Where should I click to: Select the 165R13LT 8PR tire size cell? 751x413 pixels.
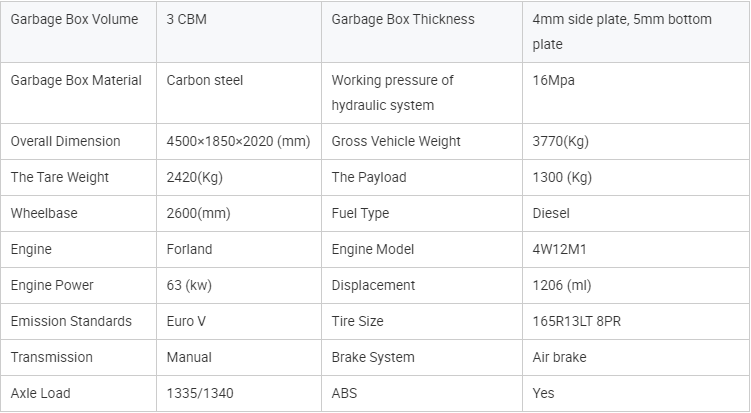tap(636, 321)
